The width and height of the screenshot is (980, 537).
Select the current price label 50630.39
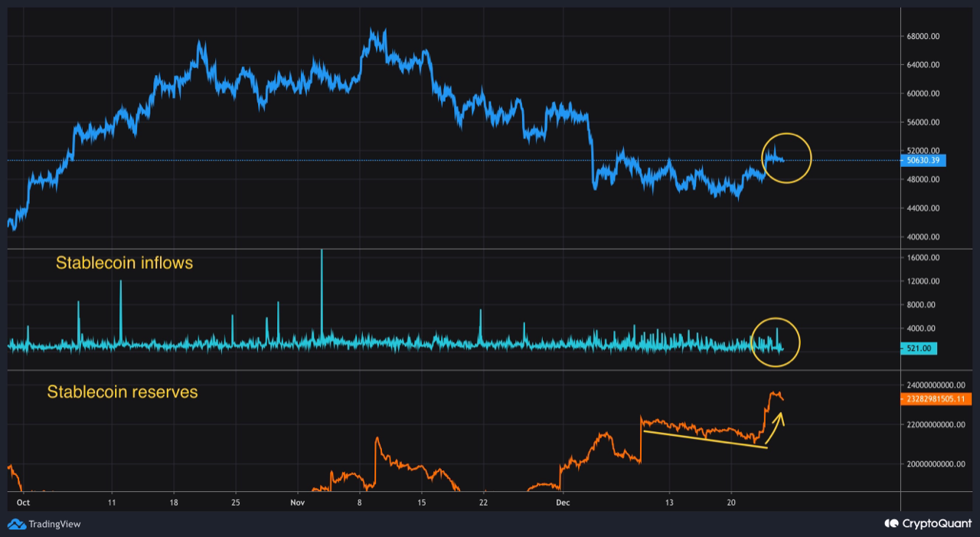(925, 161)
